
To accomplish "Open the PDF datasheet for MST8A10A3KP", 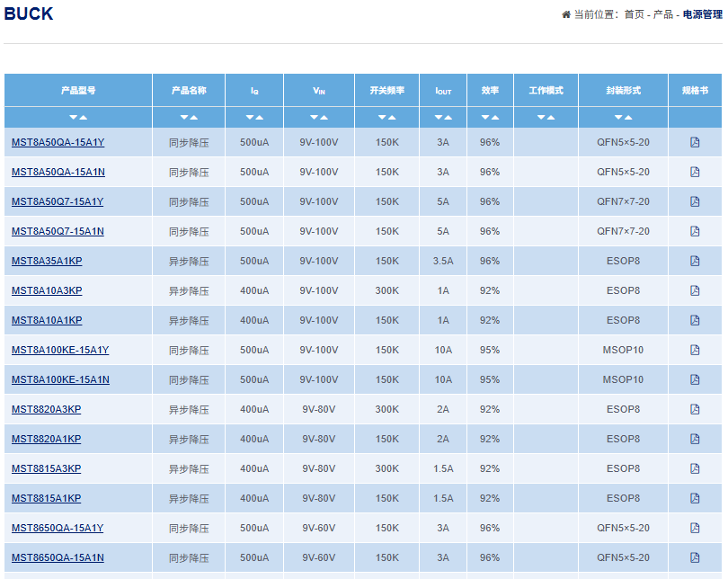I will click(x=695, y=290).
